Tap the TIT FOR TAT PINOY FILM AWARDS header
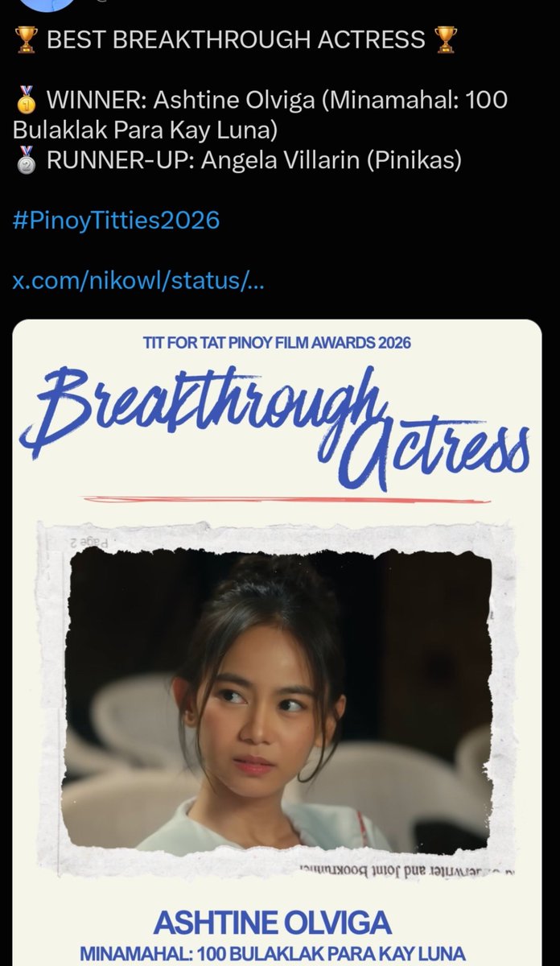The width and height of the screenshot is (560, 966). coord(277,343)
